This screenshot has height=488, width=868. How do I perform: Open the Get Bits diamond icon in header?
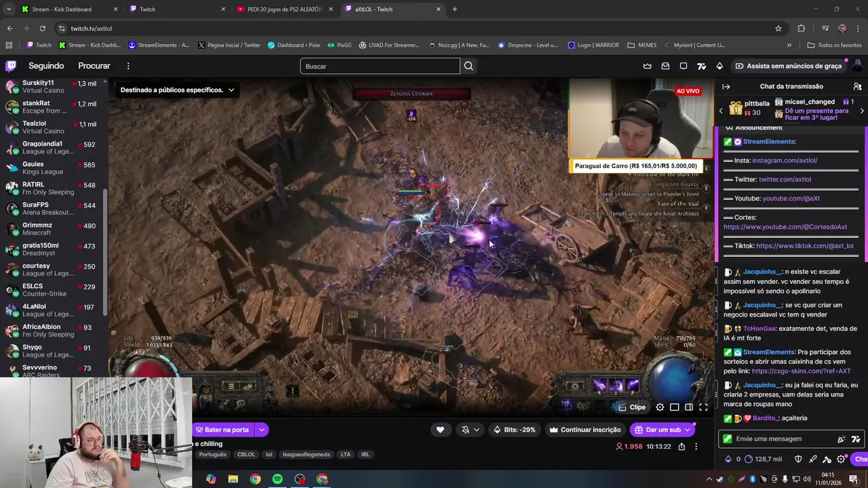tap(719, 66)
